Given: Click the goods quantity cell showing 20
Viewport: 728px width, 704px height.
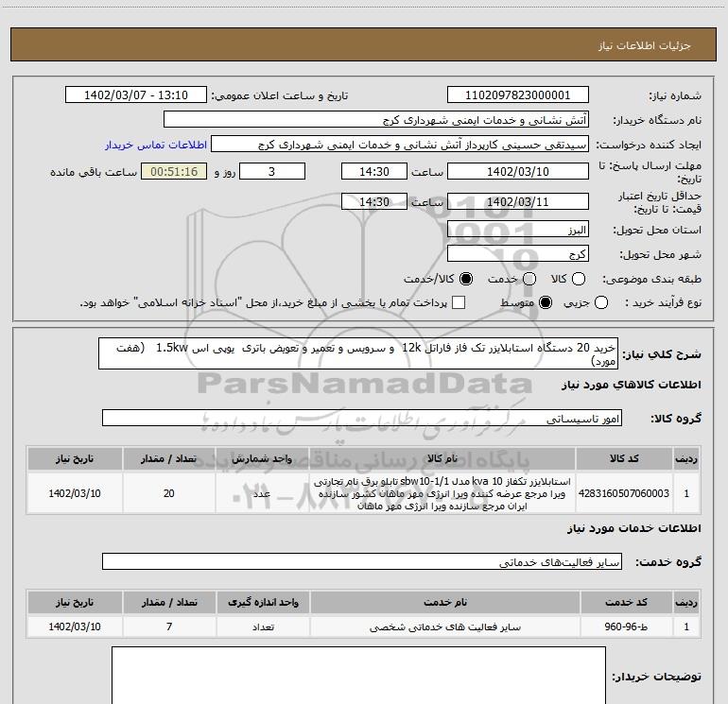Looking at the screenshot, I should (169, 493).
